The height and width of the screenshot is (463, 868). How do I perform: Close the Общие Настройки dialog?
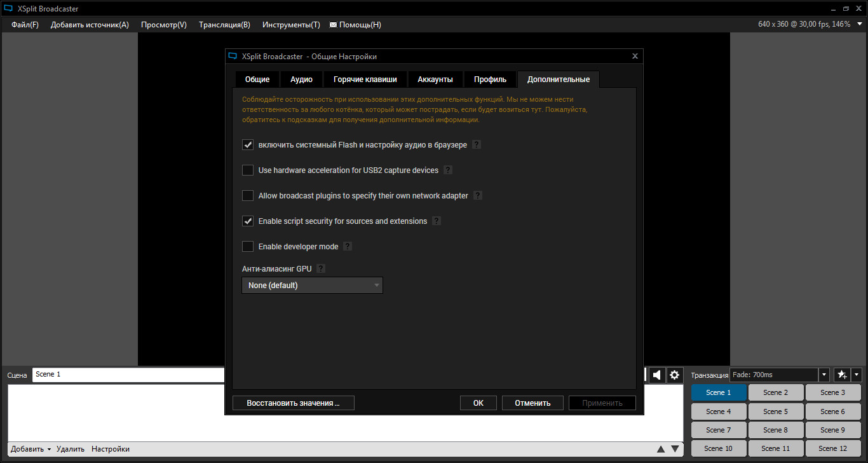click(635, 56)
